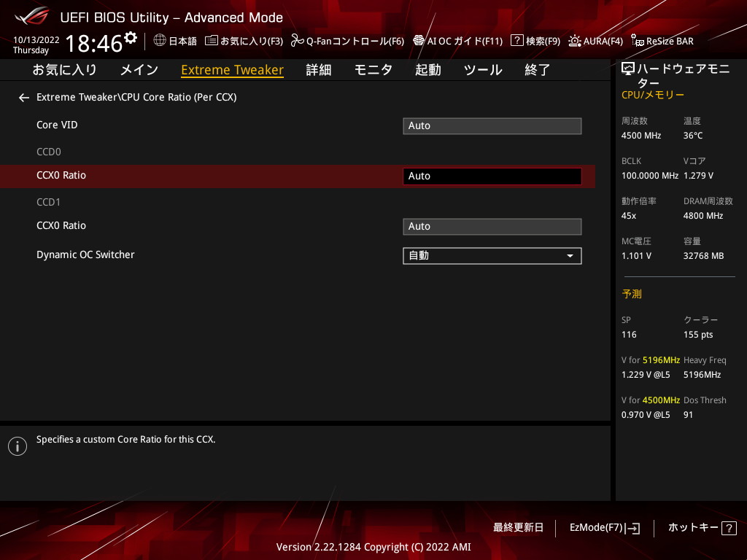Click the SP 116 value

point(628,335)
